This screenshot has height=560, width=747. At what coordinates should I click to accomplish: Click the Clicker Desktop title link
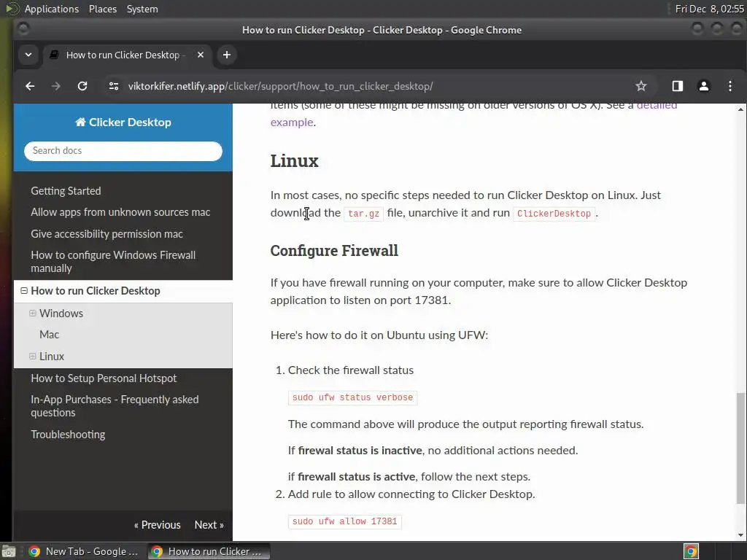(130, 122)
